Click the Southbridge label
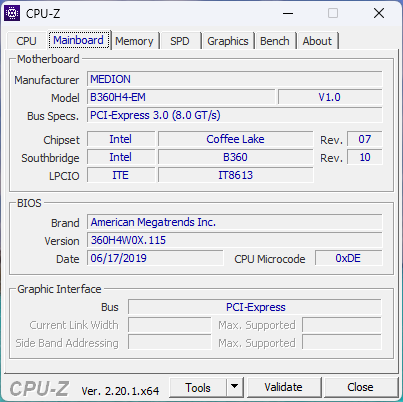 (50, 158)
